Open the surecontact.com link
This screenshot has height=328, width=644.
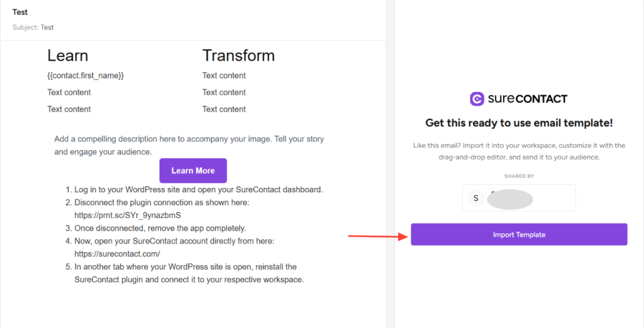coord(117,254)
